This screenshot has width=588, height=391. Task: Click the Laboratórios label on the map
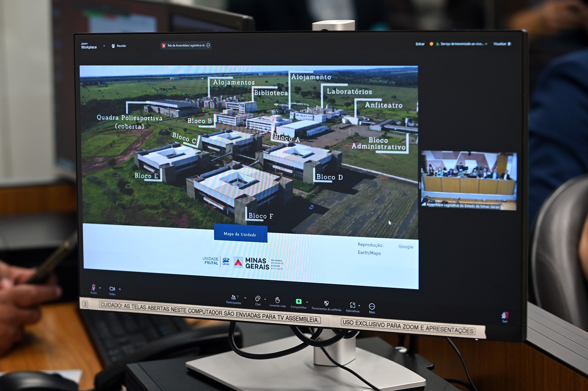349,91
